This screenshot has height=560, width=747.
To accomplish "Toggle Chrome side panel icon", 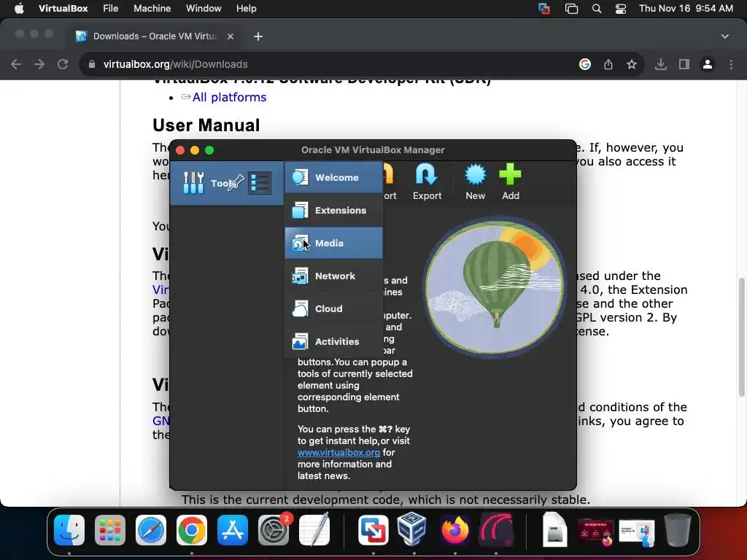I will 684,64.
